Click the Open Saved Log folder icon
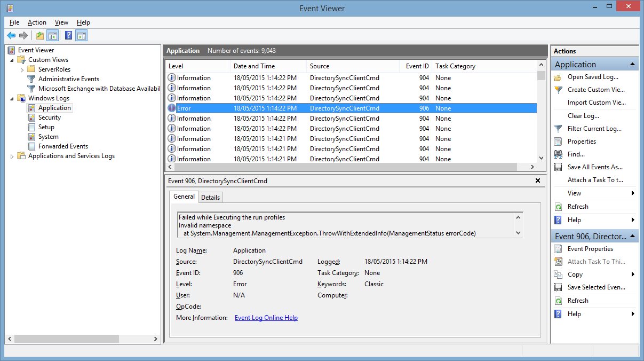 click(558, 77)
